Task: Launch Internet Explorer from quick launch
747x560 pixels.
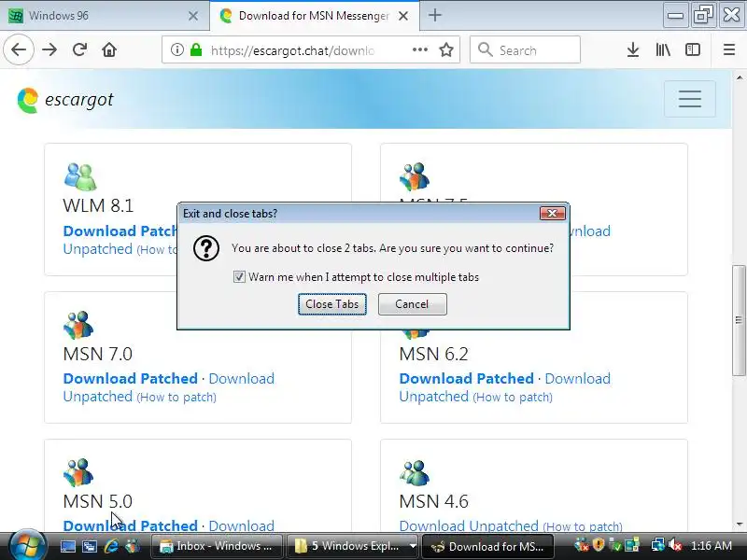Action: point(111,546)
